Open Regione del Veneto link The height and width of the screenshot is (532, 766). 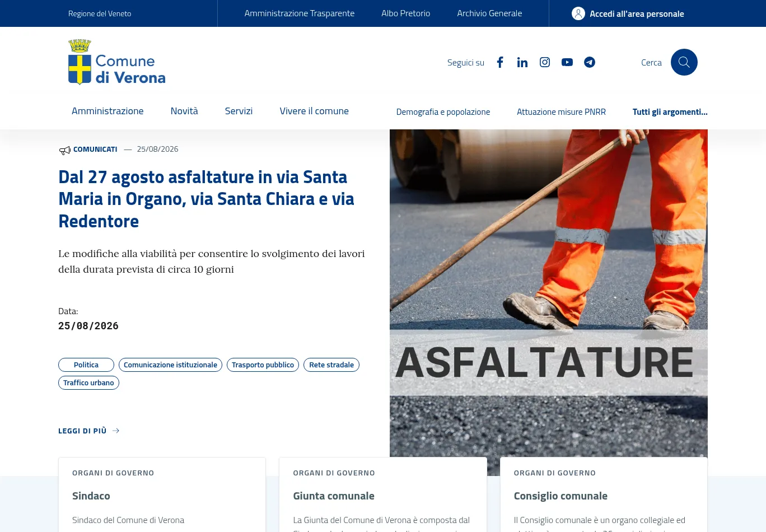(x=100, y=13)
